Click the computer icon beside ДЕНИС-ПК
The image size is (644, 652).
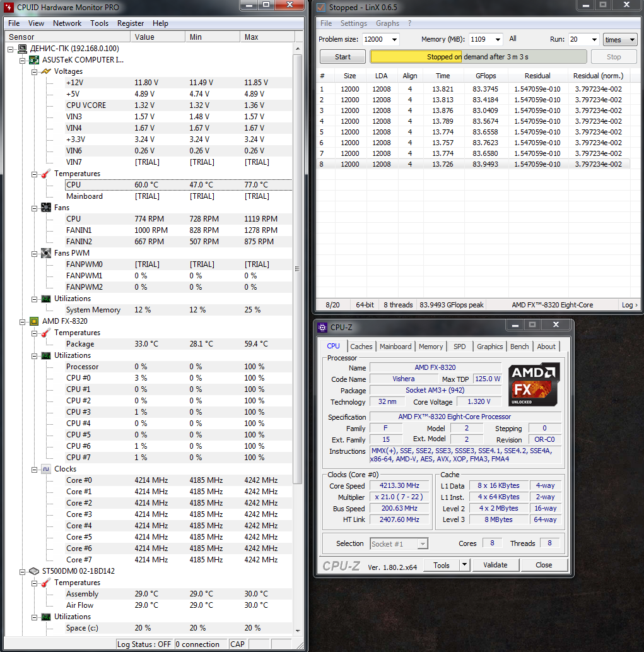23,49
